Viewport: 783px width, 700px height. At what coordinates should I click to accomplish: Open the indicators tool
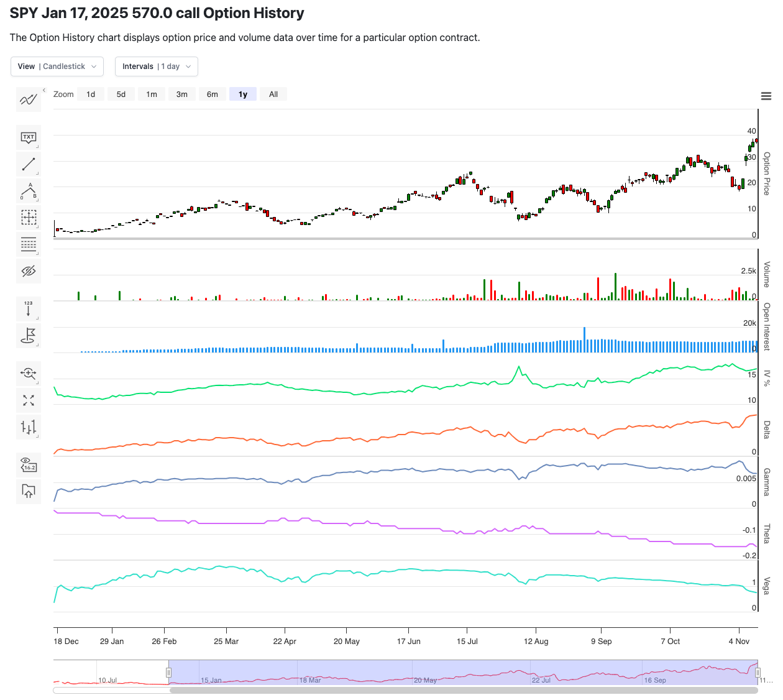pyautogui.click(x=29, y=99)
